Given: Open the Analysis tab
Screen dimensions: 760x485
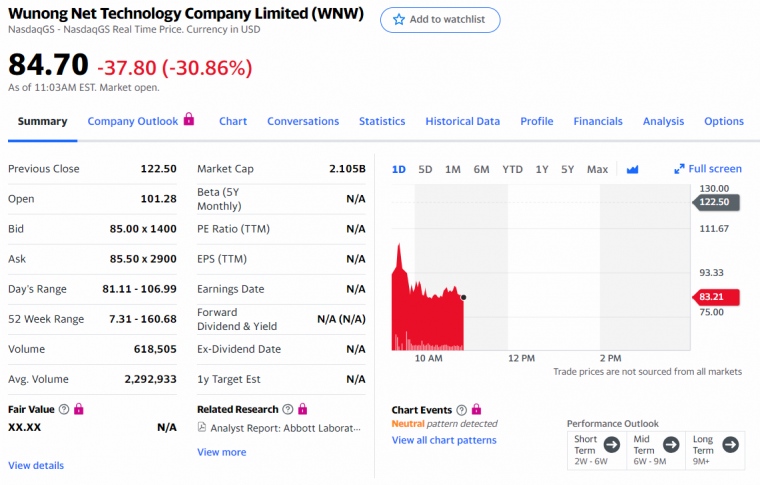Looking at the screenshot, I should tap(663, 121).
